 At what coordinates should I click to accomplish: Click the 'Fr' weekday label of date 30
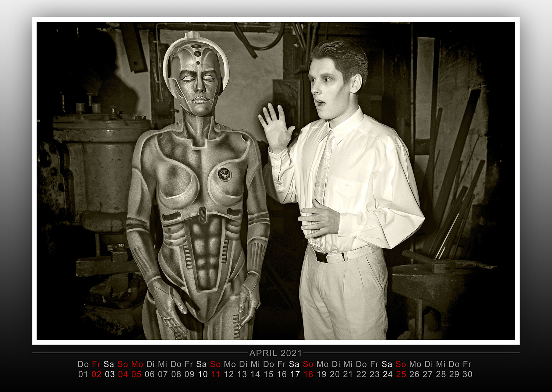(467, 364)
